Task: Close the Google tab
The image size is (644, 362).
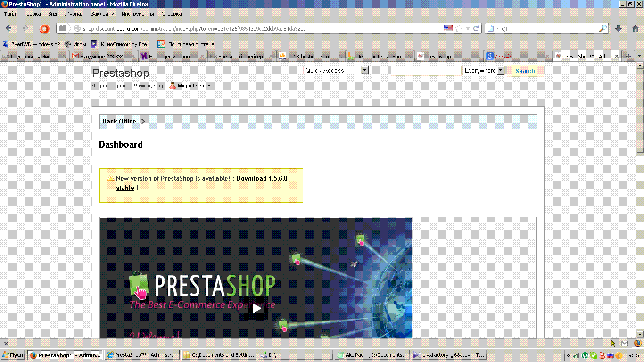Action: pos(547,56)
